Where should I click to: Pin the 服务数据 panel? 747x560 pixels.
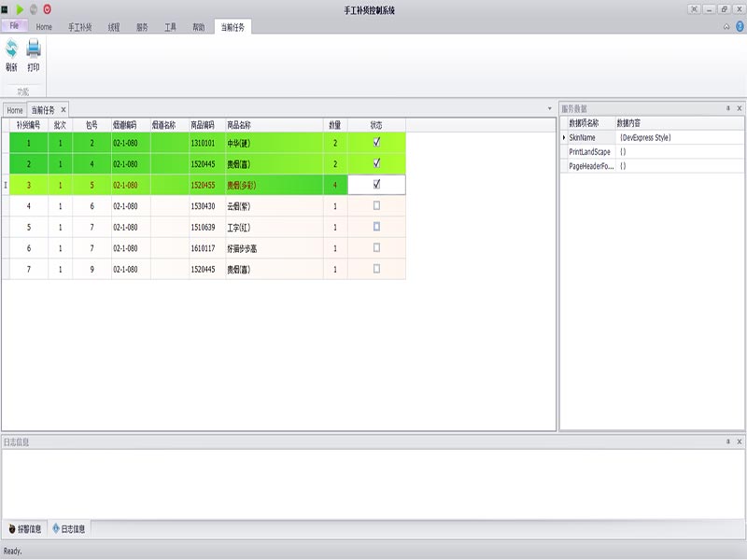[x=727, y=108]
